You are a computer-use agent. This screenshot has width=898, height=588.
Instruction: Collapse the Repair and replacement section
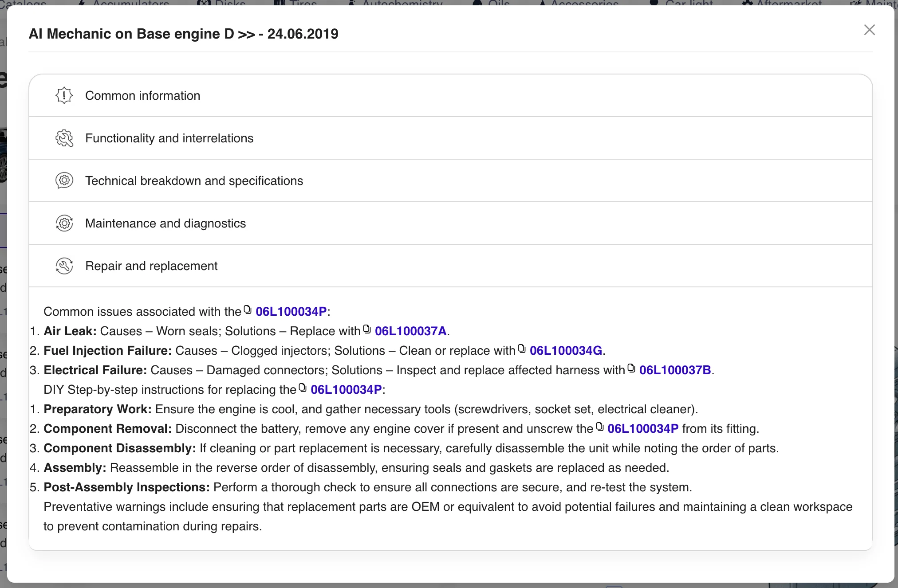pyautogui.click(x=151, y=266)
